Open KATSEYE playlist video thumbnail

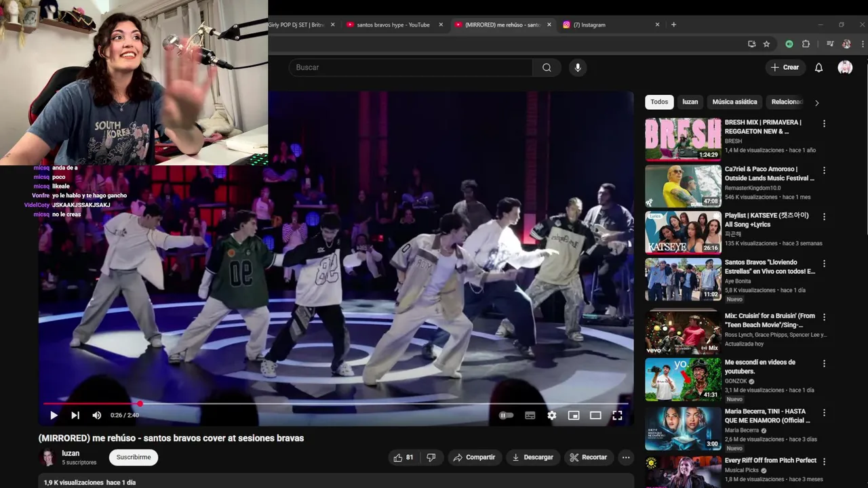[683, 232]
